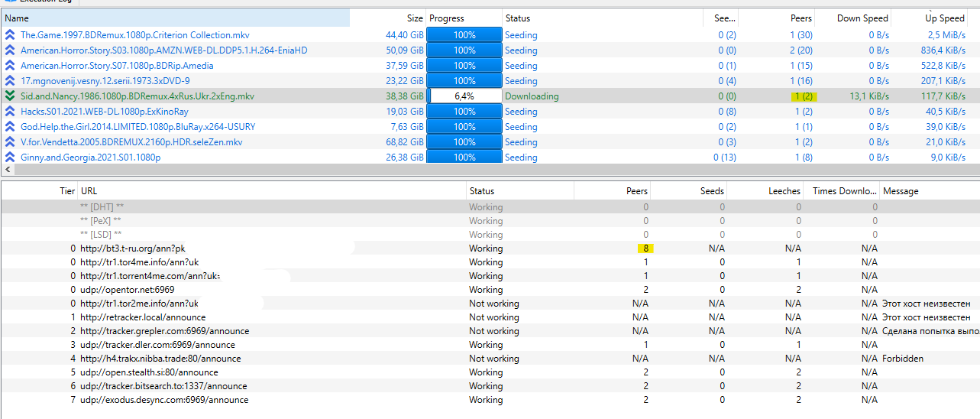This screenshot has height=419, width=980.
Task: Select The.Game.1997.BDRemux torrent name
Action: [134, 35]
